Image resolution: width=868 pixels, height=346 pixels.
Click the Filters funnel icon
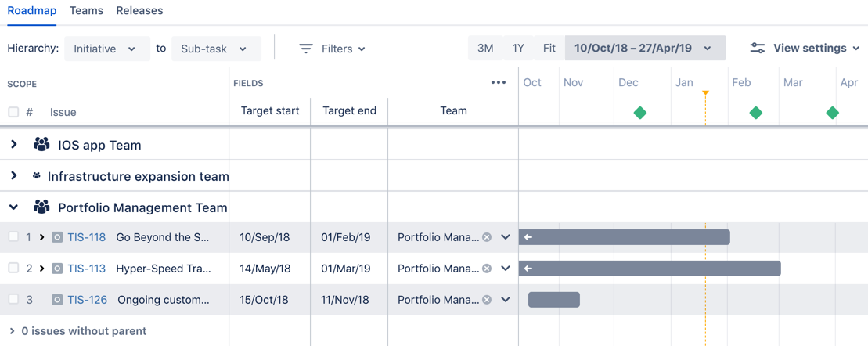[x=306, y=49]
